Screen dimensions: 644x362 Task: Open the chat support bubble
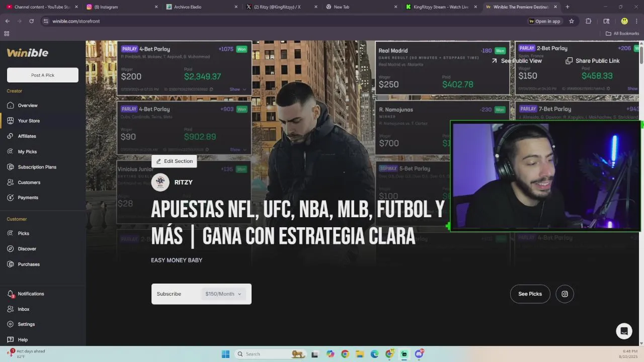624,331
